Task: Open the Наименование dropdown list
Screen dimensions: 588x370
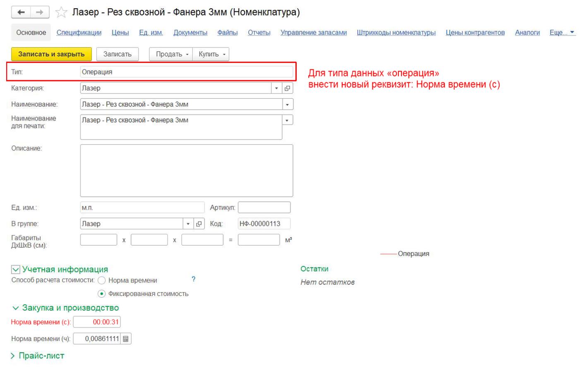Action: pyautogui.click(x=287, y=105)
